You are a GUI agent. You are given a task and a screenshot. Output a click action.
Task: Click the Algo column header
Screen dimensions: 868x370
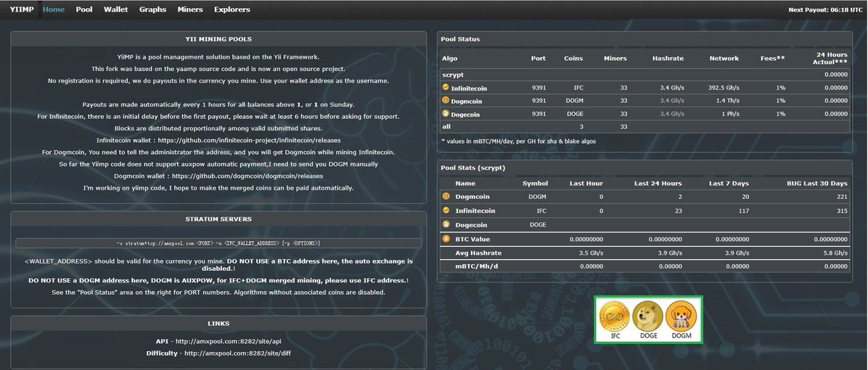point(449,58)
